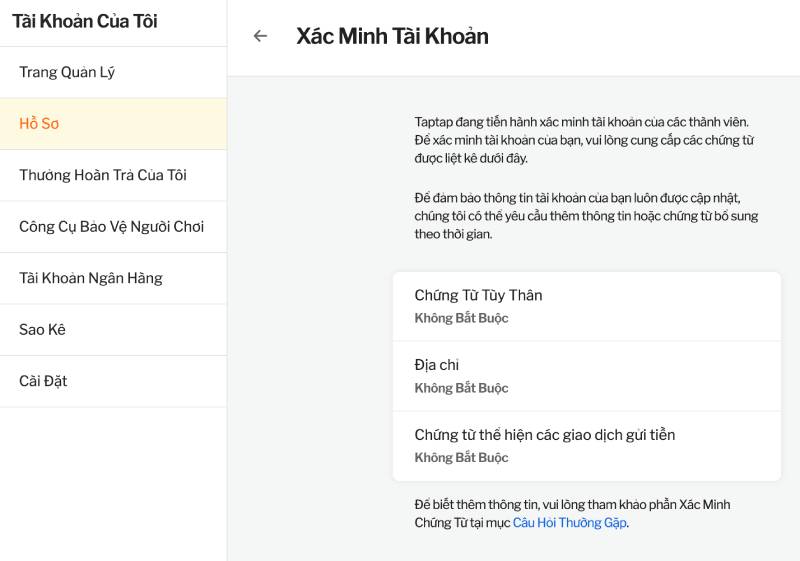Go to Thưởng Hoàn Trả Của Tôi
Image resolution: width=800 pixels, height=561 pixels.
point(103,175)
